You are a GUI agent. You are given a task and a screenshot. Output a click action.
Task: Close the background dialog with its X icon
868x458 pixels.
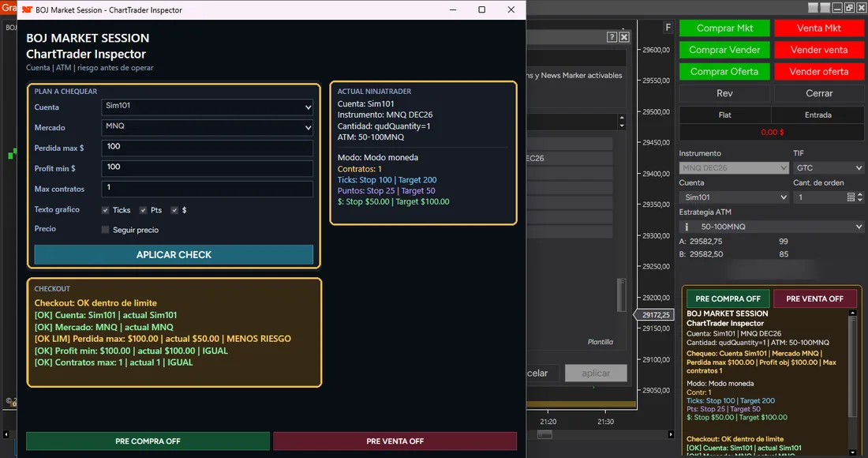(x=624, y=36)
